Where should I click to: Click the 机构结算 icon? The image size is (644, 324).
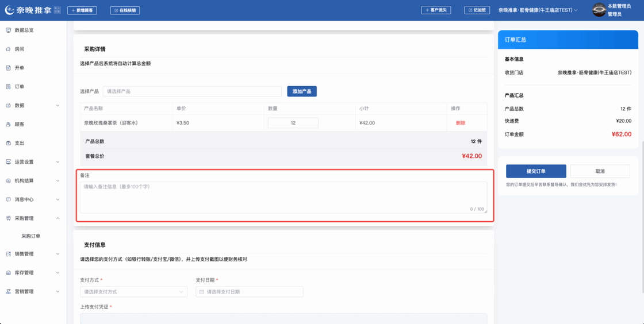8,181
